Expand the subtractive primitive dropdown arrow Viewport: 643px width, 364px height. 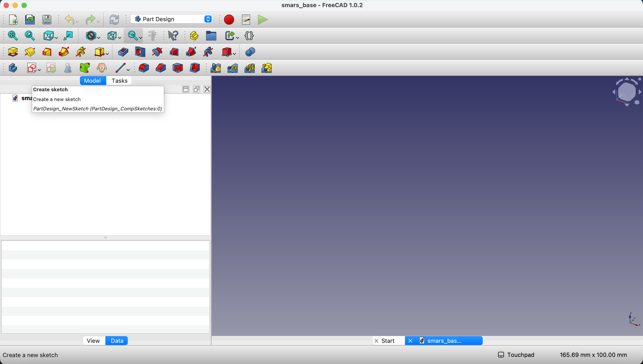pyautogui.click(x=234, y=54)
